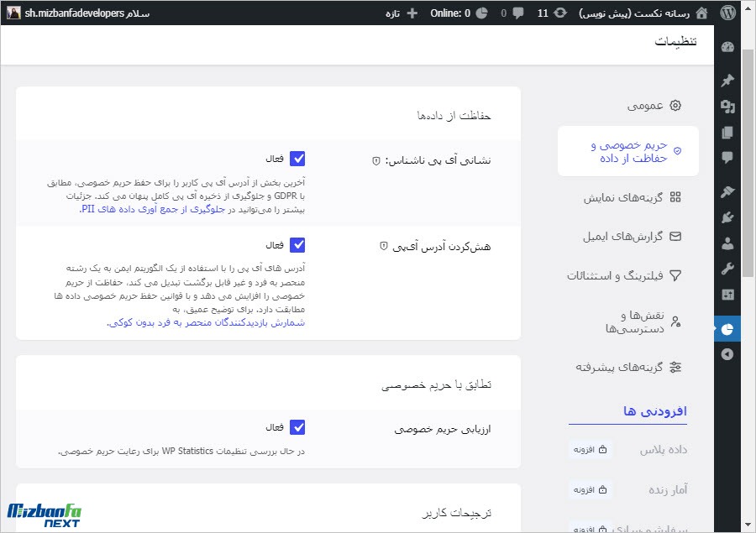
Task: Toggle the نشانی آی پی ناشناس checkbox
Action: pos(297,159)
